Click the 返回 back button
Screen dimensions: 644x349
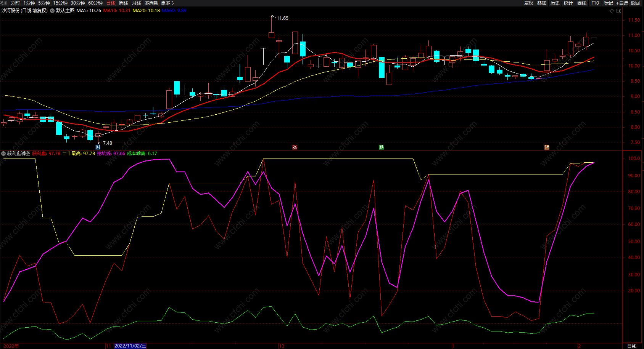[x=635, y=3]
